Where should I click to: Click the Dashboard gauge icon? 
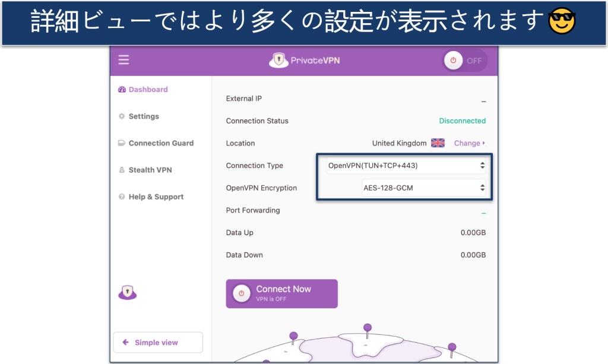pos(122,90)
